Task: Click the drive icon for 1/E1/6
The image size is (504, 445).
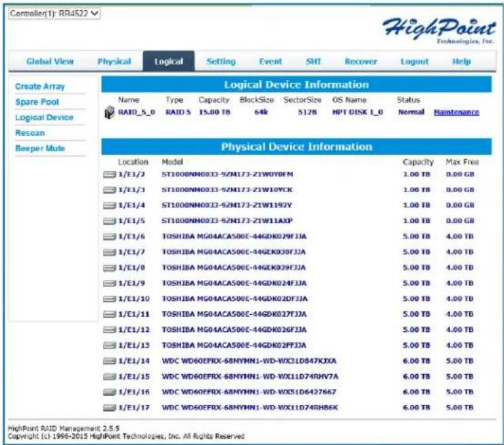Action: click(109, 236)
